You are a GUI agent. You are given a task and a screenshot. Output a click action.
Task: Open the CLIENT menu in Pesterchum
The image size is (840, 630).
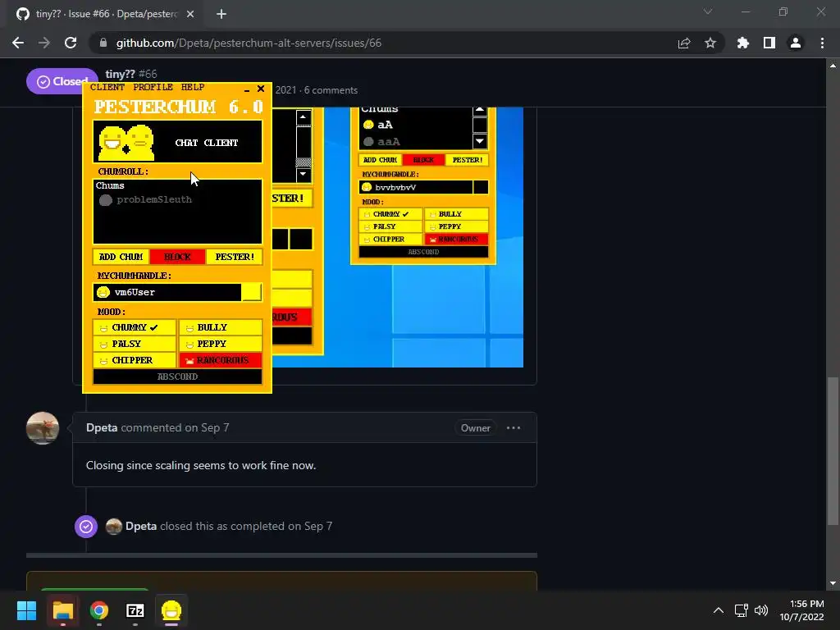click(107, 87)
